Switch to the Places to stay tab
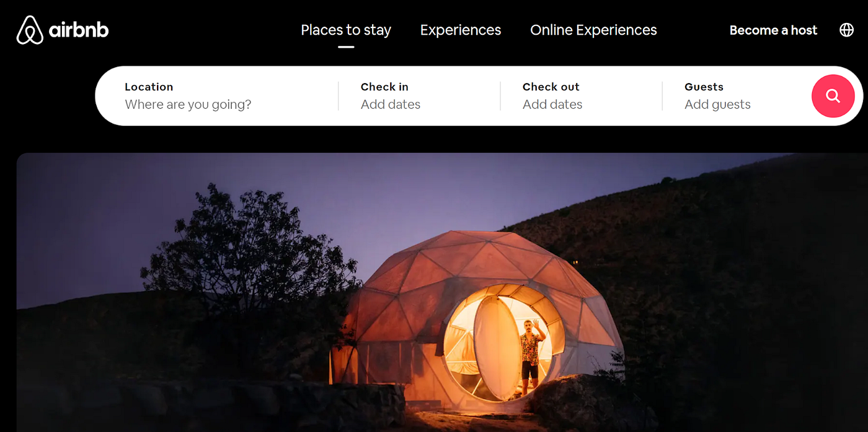Image resolution: width=868 pixels, height=432 pixels. point(346,30)
